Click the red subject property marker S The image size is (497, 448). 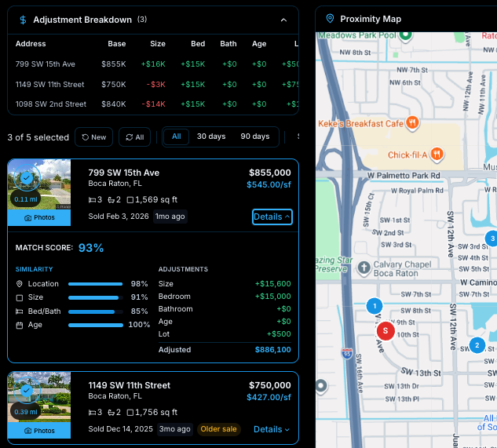tap(385, 331)
